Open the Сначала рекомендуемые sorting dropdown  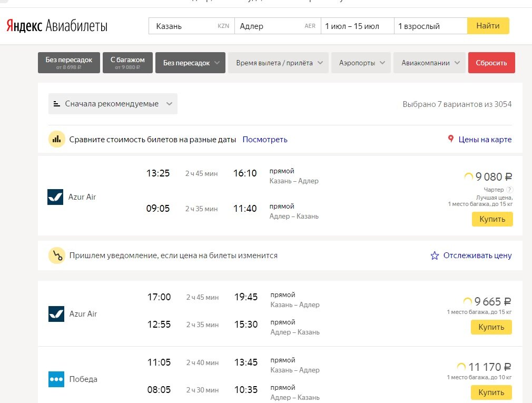pos(113,104)
